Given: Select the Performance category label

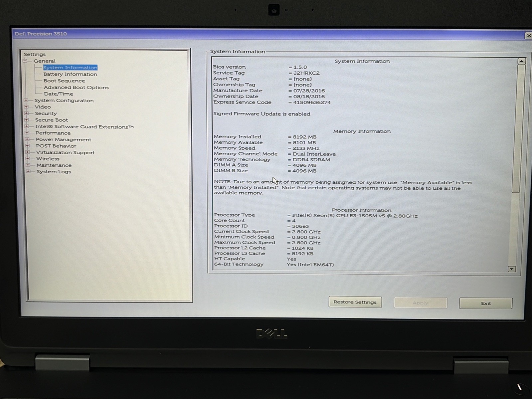Looking at the screenshot, I should [53, 133].
